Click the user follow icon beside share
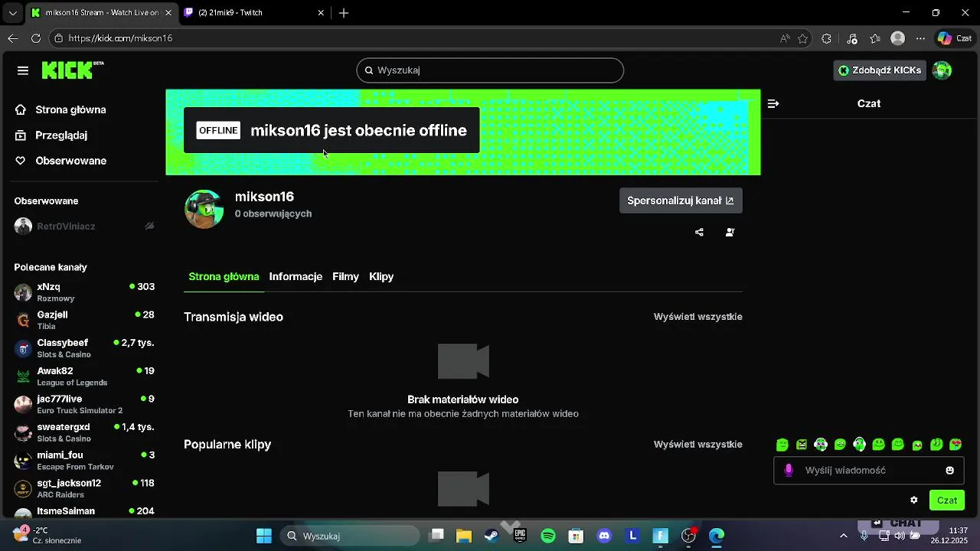 (x=730, y=233)
